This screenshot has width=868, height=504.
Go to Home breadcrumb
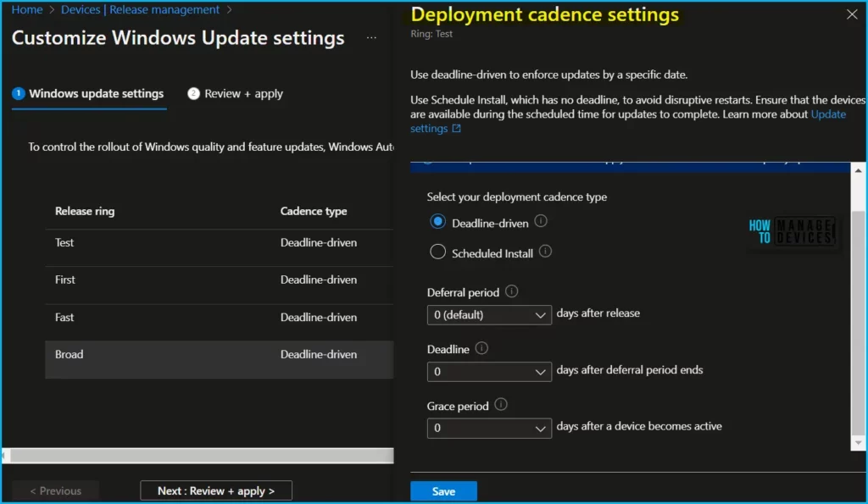tap(27, 9)
